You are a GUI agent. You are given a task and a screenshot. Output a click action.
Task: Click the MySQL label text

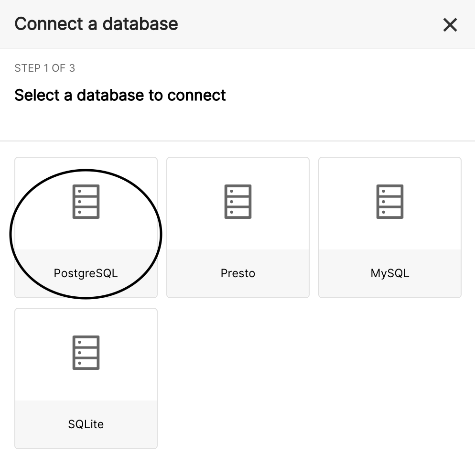pos(390,273)
